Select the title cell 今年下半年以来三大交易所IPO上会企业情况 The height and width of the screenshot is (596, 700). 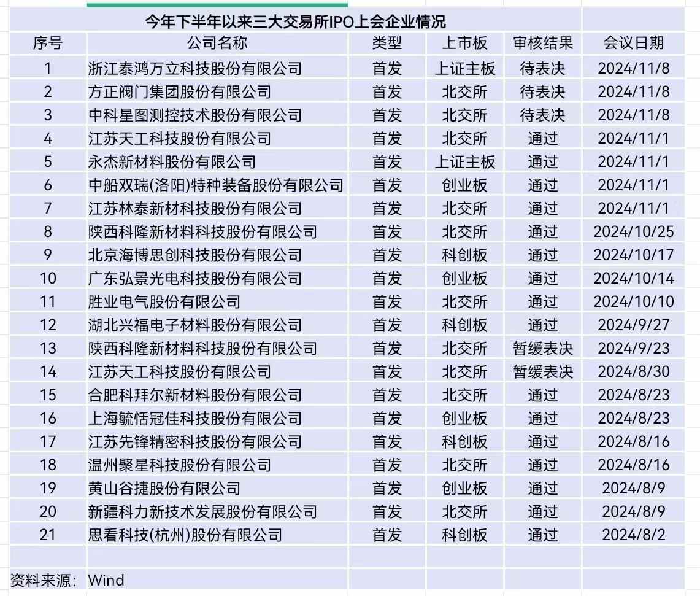296,21
